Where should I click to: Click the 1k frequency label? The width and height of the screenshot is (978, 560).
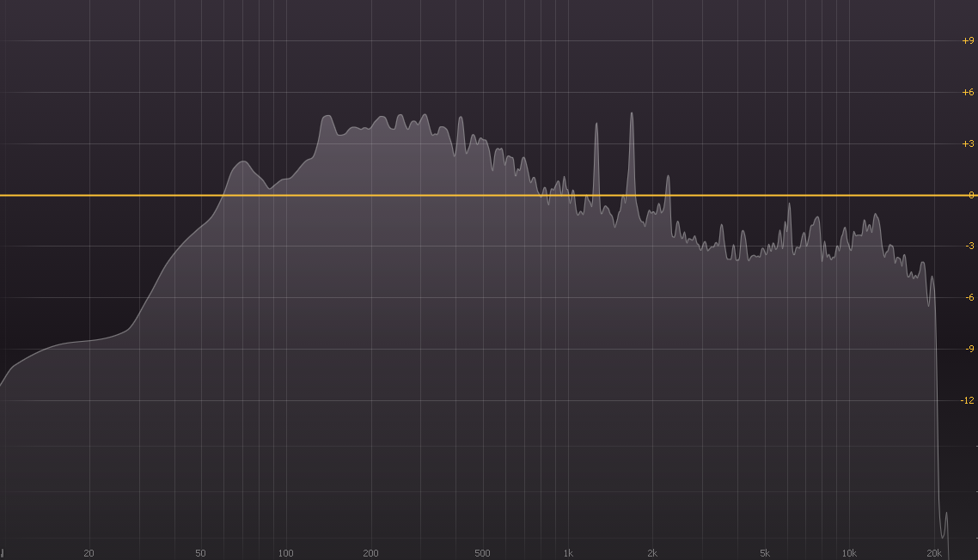click(x=568, y=554)
